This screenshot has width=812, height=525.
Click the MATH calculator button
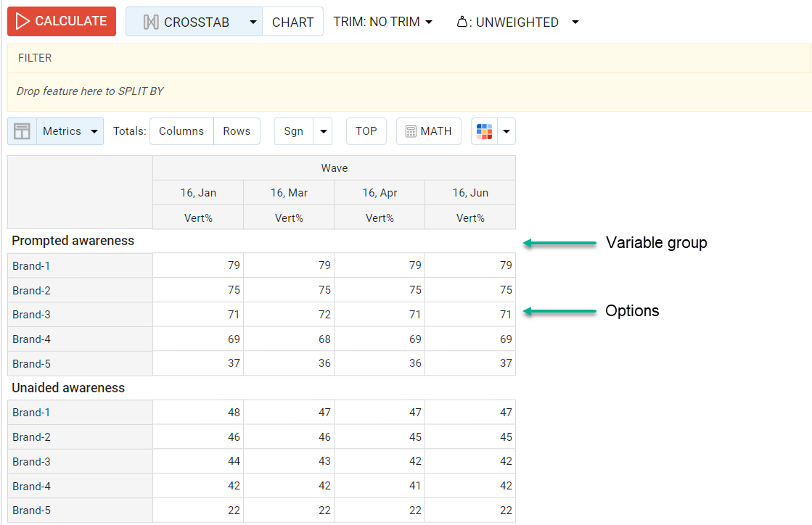428,131
